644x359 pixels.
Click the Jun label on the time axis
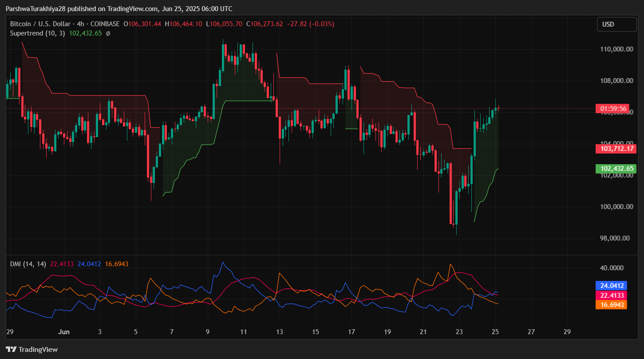pos(64,331)
